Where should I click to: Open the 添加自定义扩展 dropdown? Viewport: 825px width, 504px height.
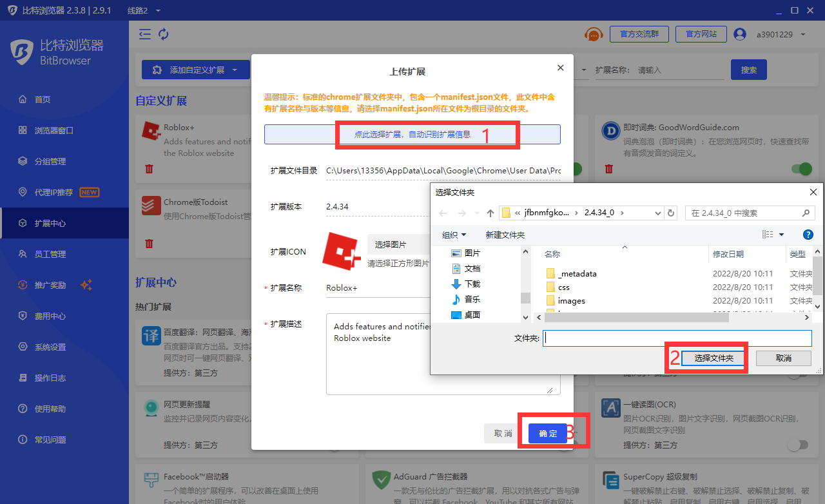point(196,70)
